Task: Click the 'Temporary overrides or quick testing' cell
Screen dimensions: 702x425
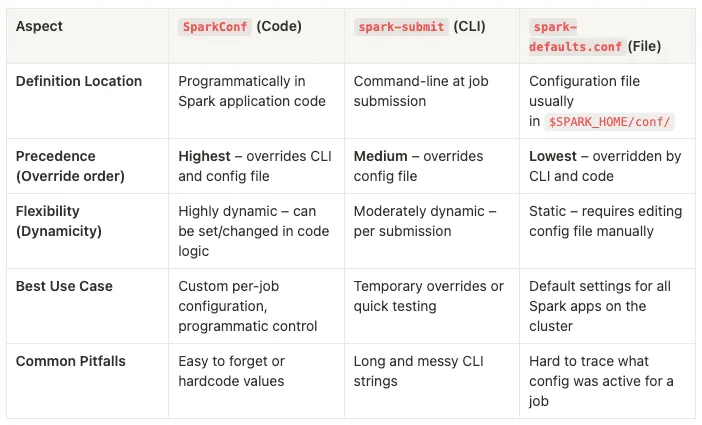Action: click(x=428, y=296)
